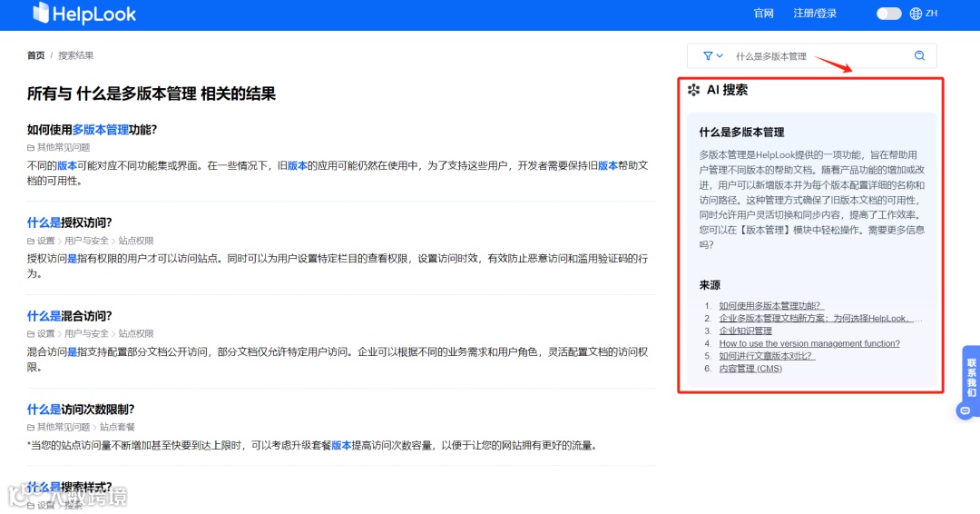Open source 6 内容管理 (CMS)
The height and width of the screenshot is (514, 980).
click(750, 369)
